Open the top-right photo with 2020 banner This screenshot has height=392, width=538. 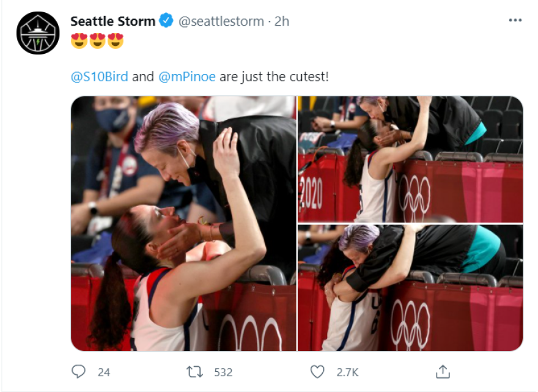pos(410,159)
